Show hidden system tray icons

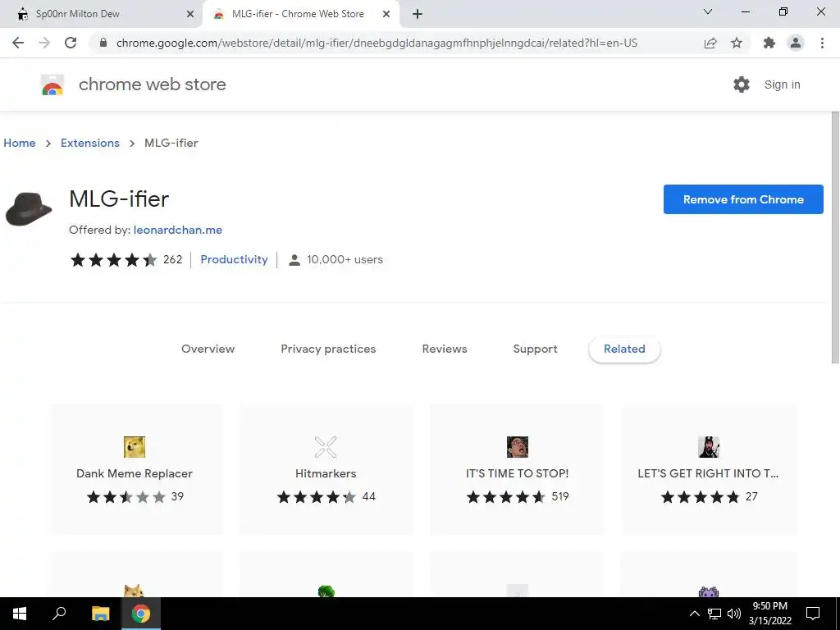pos(694,614)
